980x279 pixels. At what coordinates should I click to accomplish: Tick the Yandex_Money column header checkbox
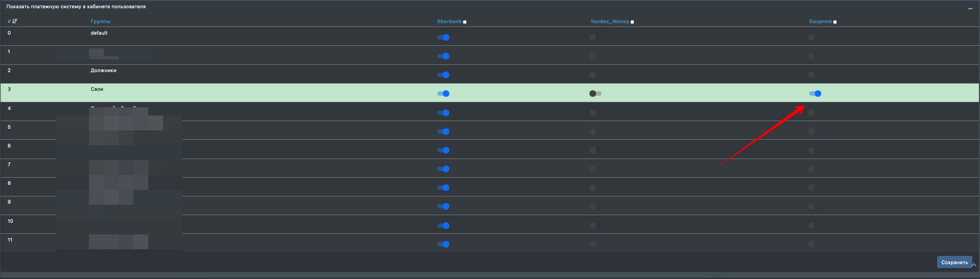(632, 22)
